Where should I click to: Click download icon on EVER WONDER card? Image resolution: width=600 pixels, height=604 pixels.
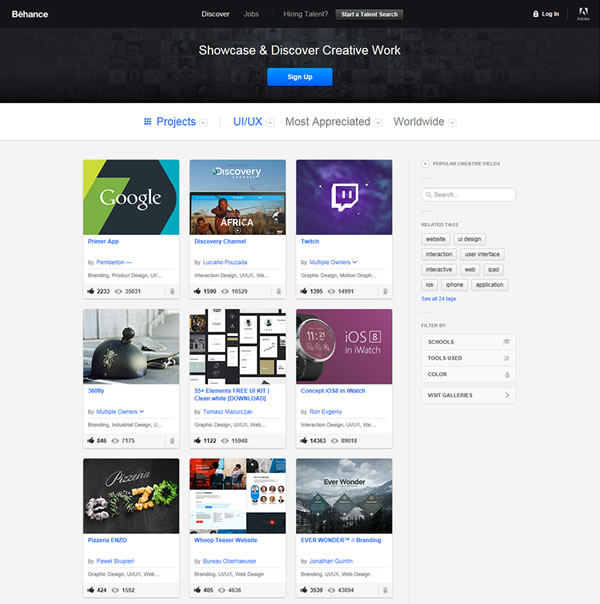click(385, 590)
